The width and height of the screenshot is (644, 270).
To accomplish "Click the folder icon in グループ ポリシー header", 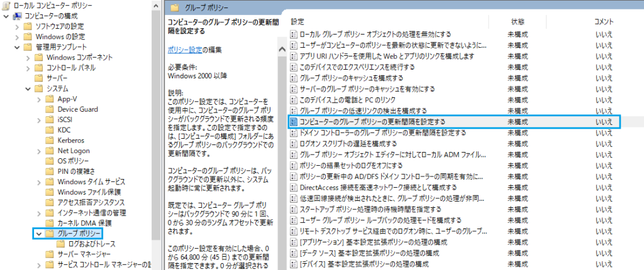I will pos(175,8).
